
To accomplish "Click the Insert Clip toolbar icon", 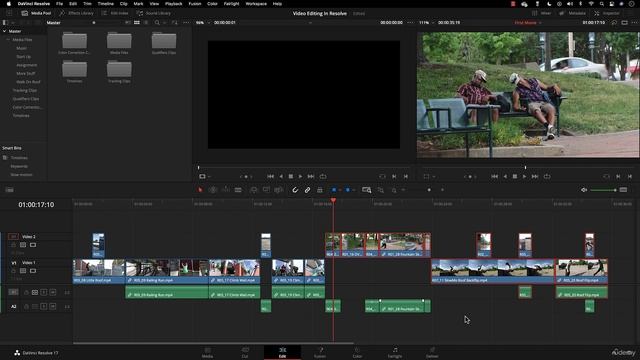I will [253, 190].
